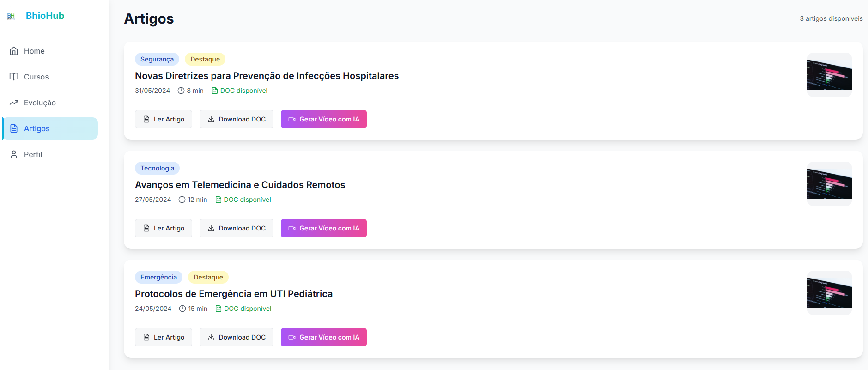
Task: Click the video camera icon on Telemedicina's Gerar Vídeo
Action: (x=292, y=228)
